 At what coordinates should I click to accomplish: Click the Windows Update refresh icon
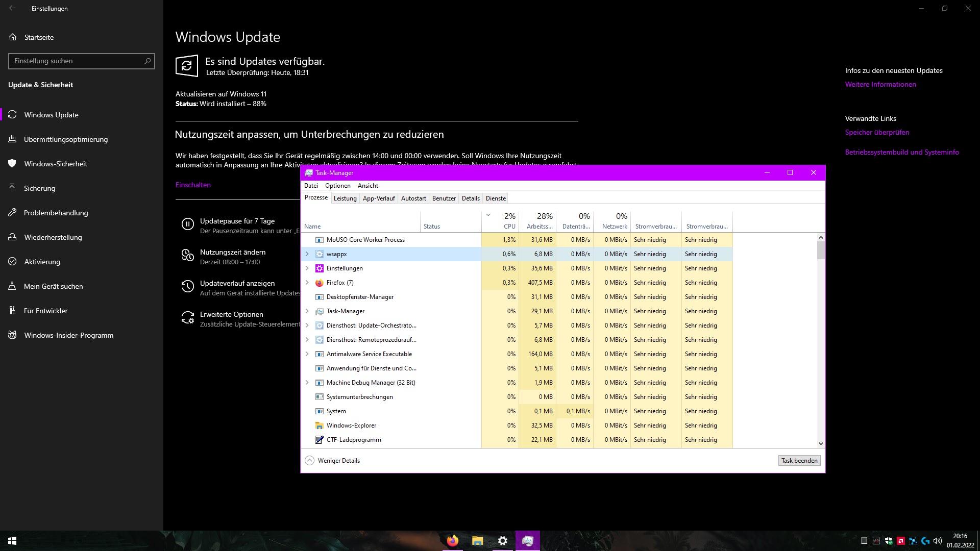pos(187,66)
